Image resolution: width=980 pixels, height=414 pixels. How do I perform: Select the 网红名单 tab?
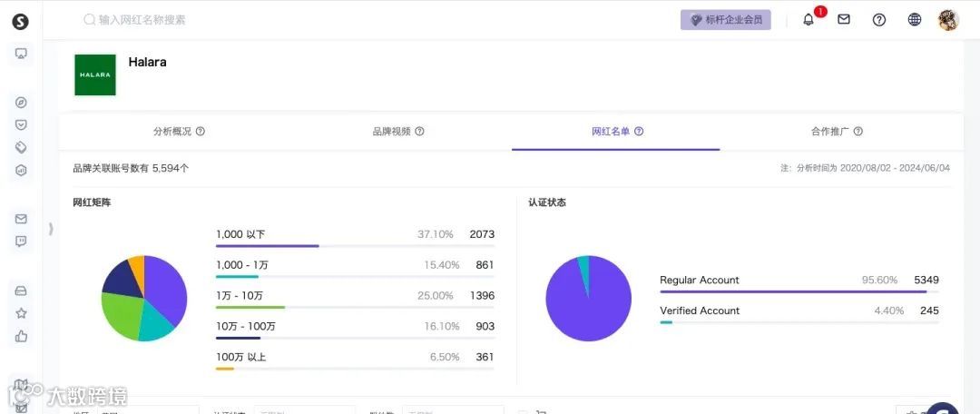pyautogui.click(x=611, y=132)
